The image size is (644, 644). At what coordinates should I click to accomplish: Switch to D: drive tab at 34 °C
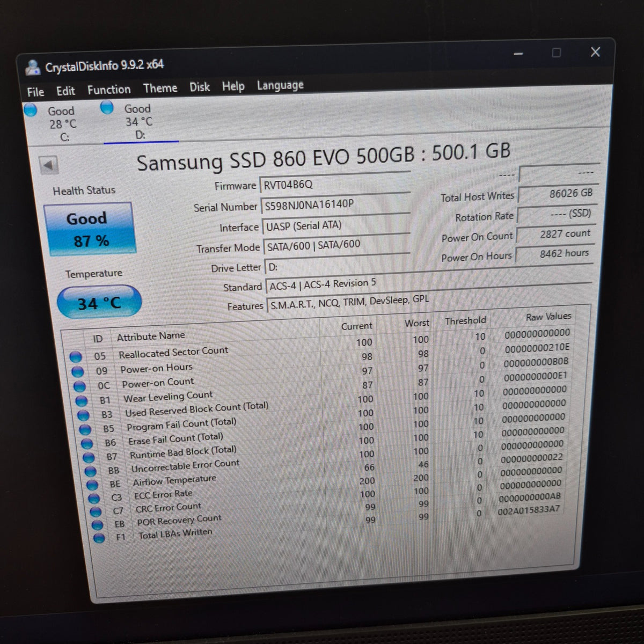[139, 122]
